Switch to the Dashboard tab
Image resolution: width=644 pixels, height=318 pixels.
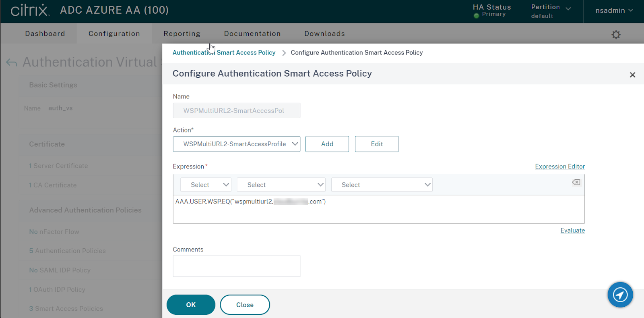[45, 33]
